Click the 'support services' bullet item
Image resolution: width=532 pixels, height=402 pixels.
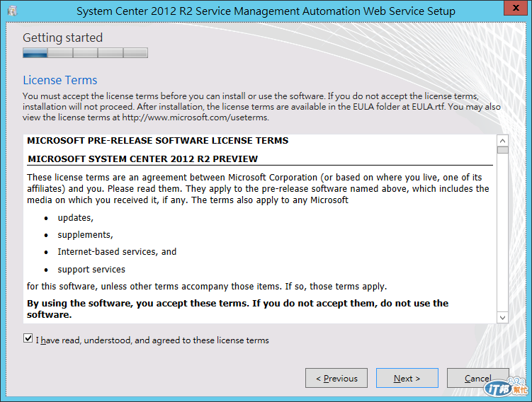[x=91, y=270]
